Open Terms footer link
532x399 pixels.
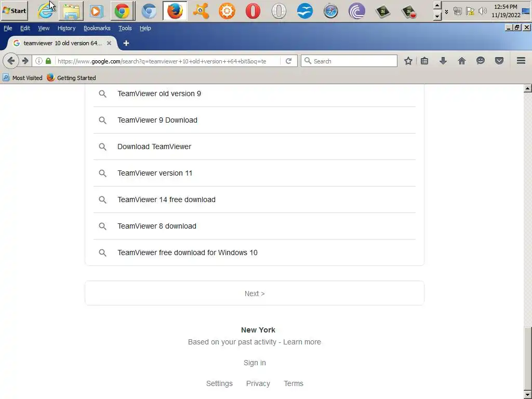[x=294, y=383]
